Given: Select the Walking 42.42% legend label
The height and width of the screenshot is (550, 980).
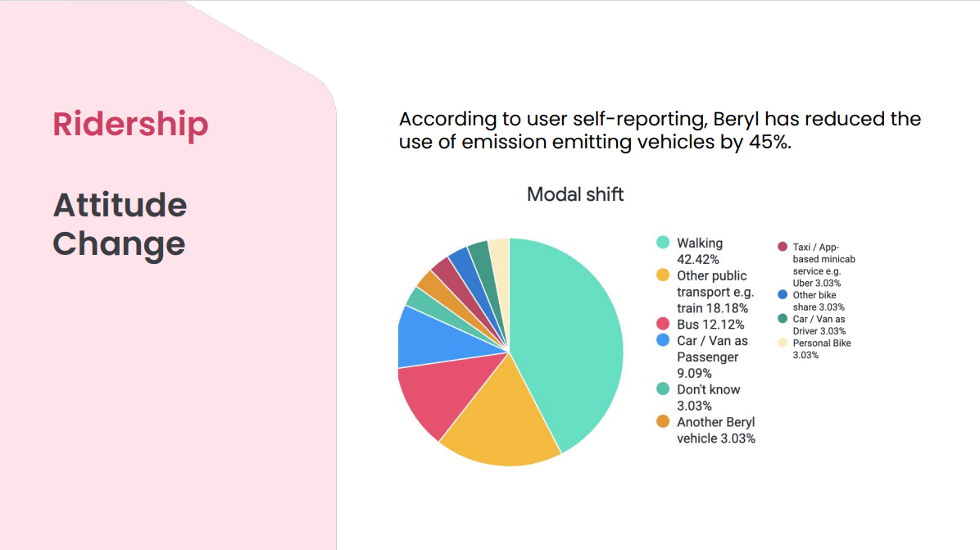Looking at the screenshot, I should pos(700,251).
